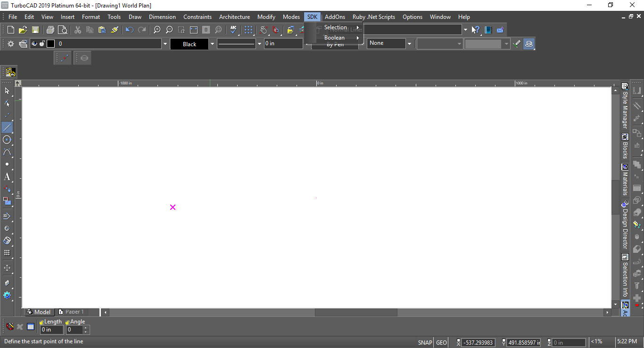Open the Black color dropdown arrow

tap(212, 44)
